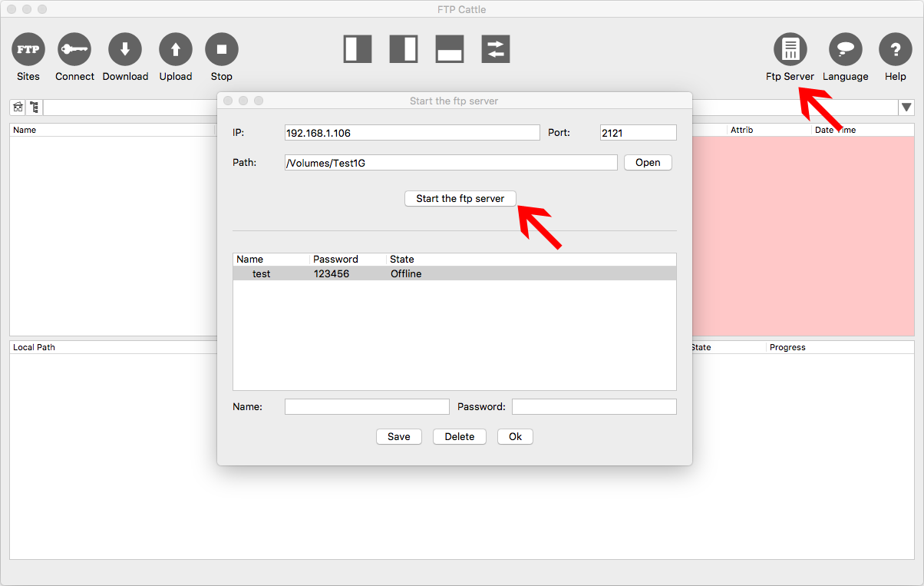Click Start the ftp server button

(460, 198)
